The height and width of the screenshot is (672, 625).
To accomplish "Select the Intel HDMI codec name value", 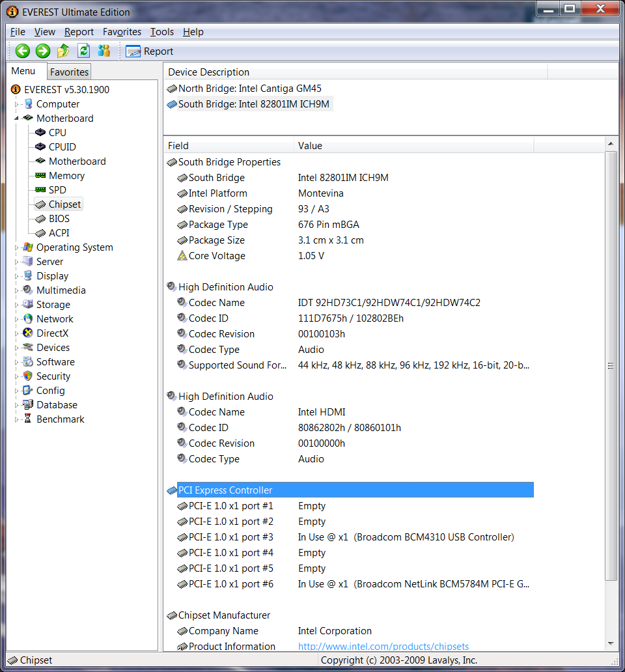I will click(322, 412).
